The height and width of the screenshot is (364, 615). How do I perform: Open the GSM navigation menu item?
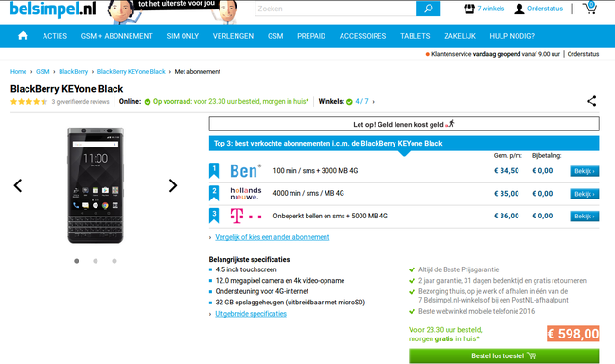275,36
